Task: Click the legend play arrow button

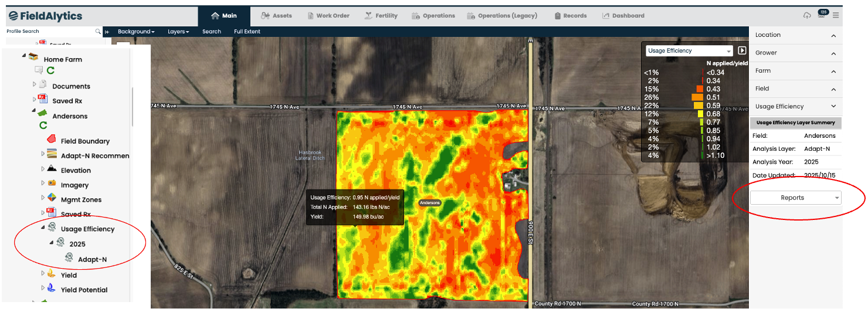Action: (742, 50)
